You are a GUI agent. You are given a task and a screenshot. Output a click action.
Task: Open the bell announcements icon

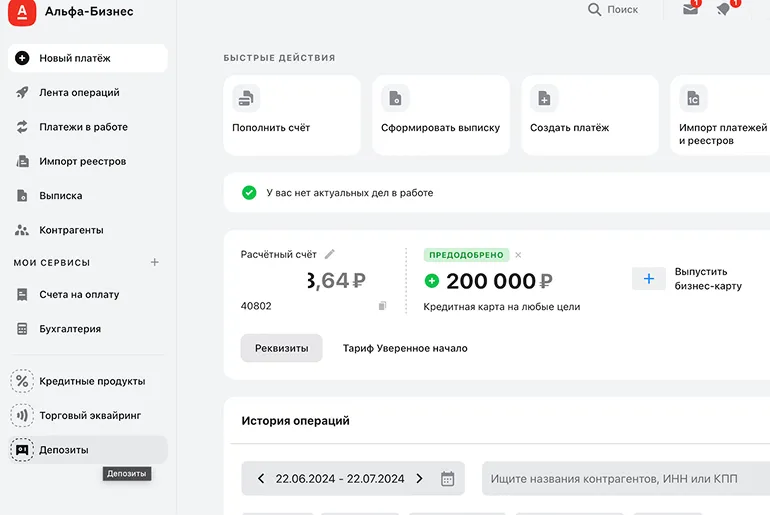tap(723, 9)
